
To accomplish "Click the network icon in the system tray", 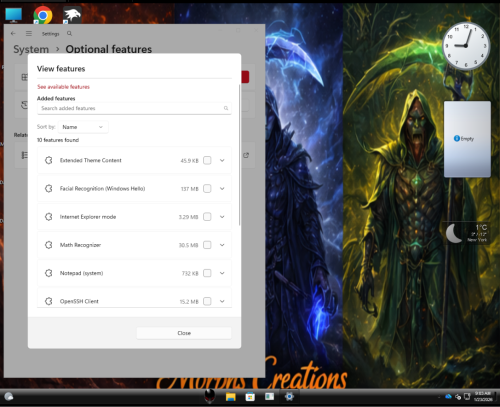I will (467, 396).
